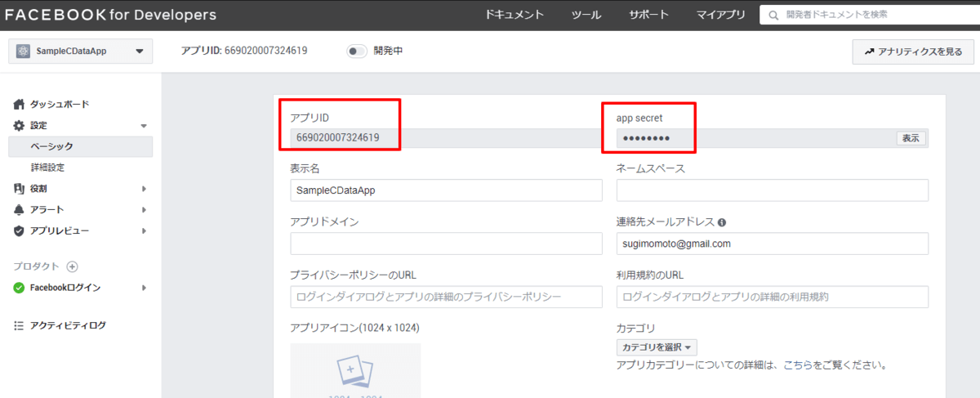Click the SampleCDataApp app icon in selector
This screenshot has height=398, width=980.
coord(23,51)
